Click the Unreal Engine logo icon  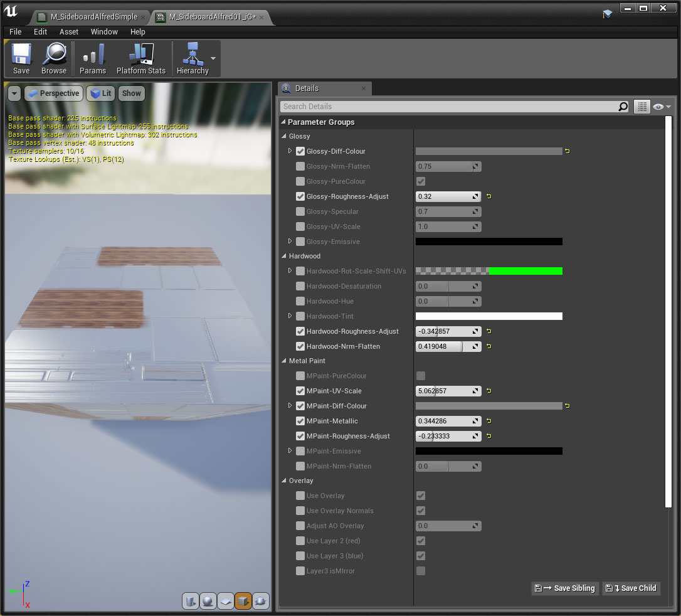coord(11,11)
